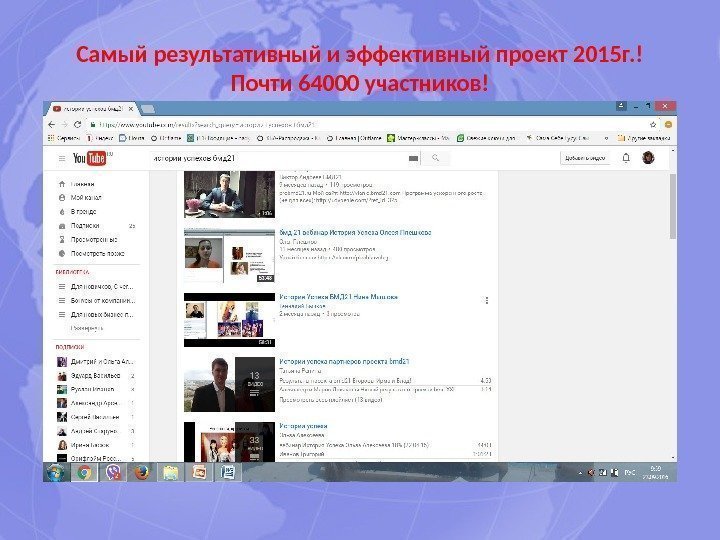This screenshot has height=540, width=720.
Task: Open the 33-video playlist thumbnail
Action: point(229,442)
